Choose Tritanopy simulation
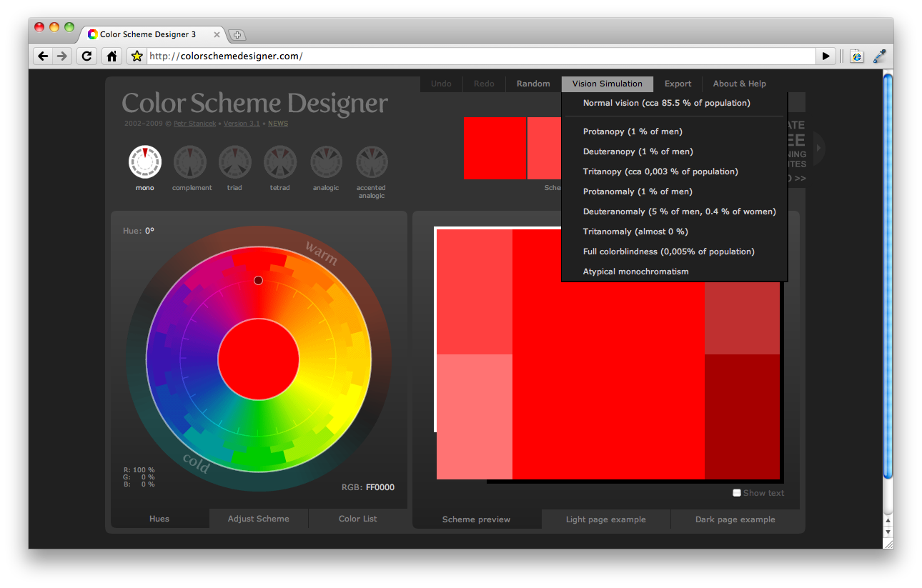Image resolution: width=922 pixels, height=588 pixels. (x=660, y=171)
